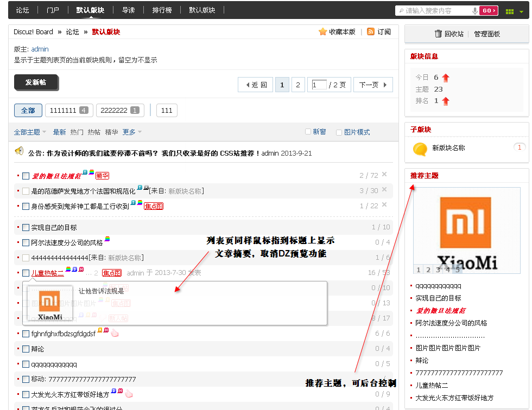
Task: Click the thumbs-up icon after fghnfghxfbdzsgfdgdsf
Action: (115, 333)
